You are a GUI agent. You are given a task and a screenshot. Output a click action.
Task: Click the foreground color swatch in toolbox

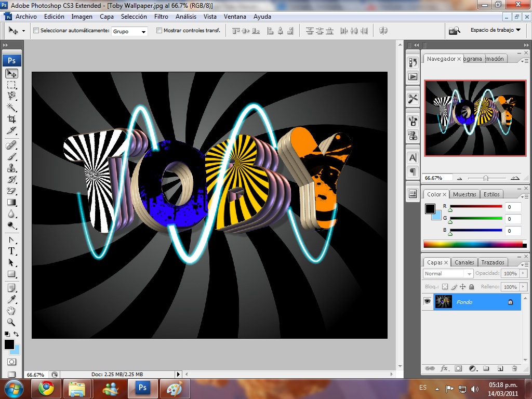9,344
